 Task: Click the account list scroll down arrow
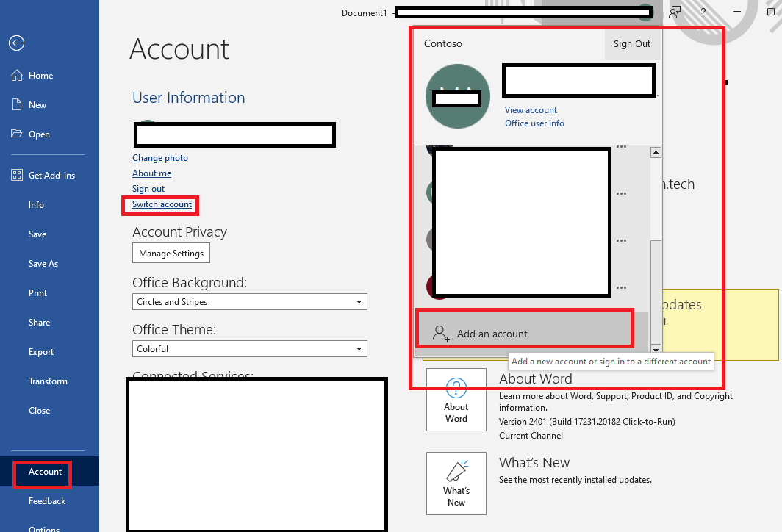click(656, 349)
